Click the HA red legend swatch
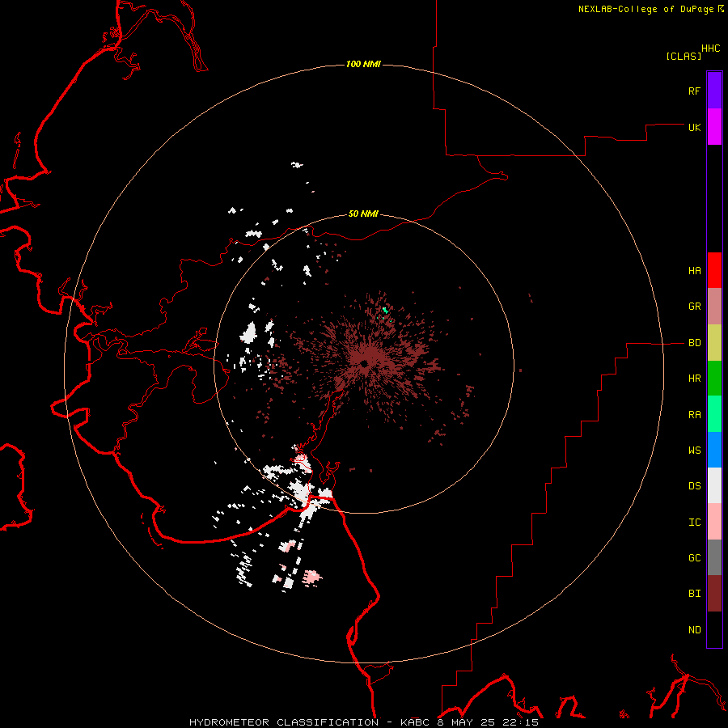The width and height of the screenshot is (728, 728). [x=714, y=270]
